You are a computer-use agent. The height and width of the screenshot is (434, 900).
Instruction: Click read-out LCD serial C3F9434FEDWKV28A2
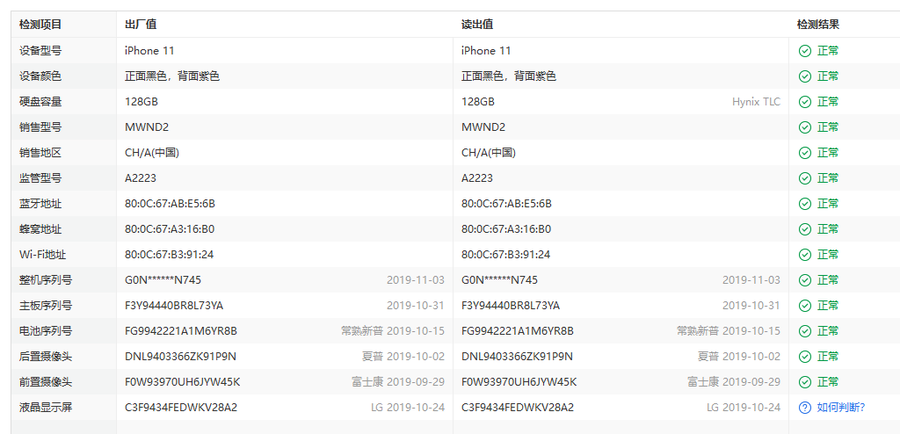(x=517, y=408)
